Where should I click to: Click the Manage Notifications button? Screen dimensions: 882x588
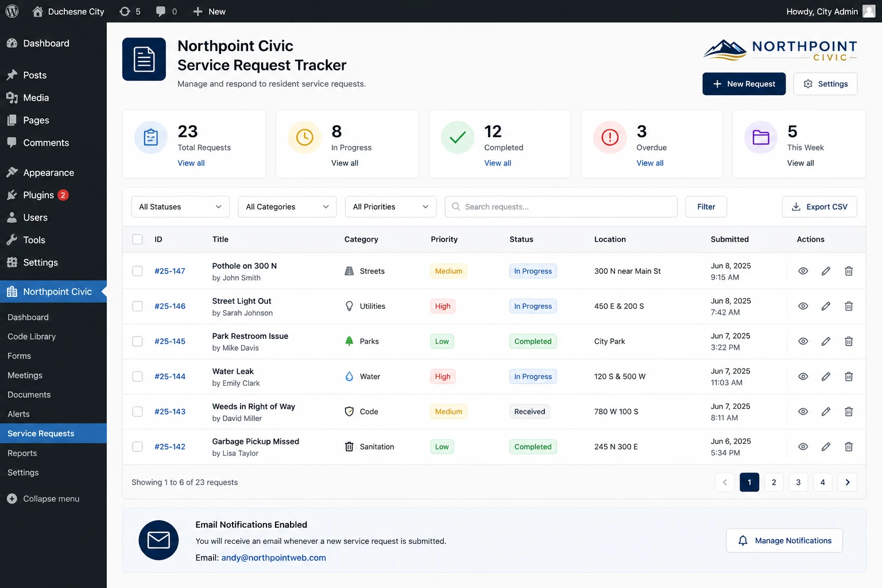click(784, 541)
